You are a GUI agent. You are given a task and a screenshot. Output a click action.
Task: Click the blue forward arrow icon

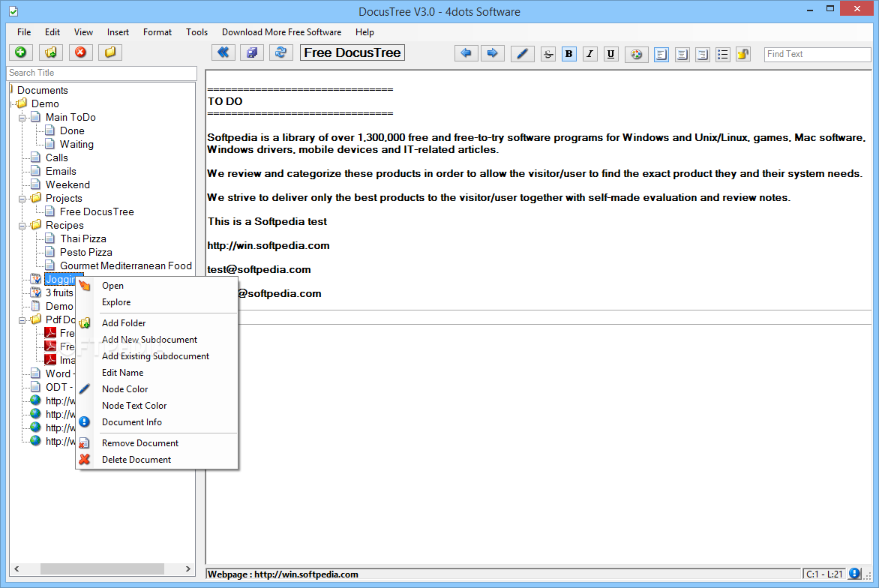point(492,53)
